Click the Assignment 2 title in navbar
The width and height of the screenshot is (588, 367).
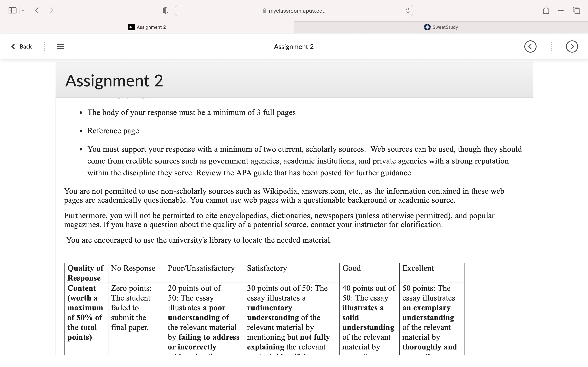(294, 47)
